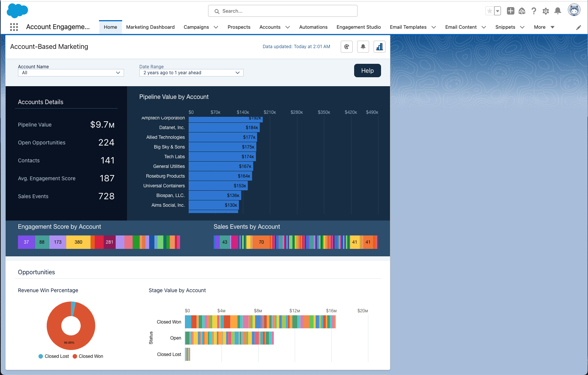Open the Help question mark icon
Viewport: 588px width, 375px height.
tap(534, 11)
